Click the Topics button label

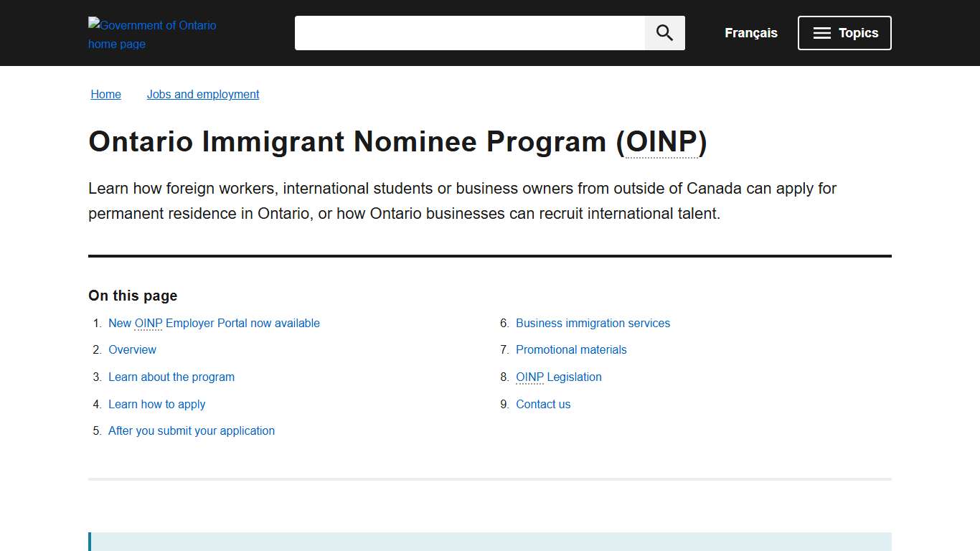coord(858,32)
